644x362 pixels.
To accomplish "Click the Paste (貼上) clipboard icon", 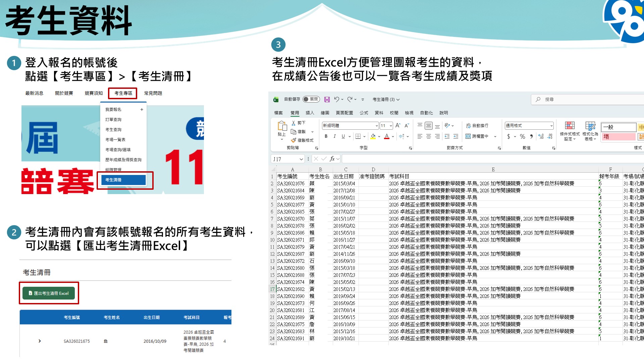I will (282, 126).
